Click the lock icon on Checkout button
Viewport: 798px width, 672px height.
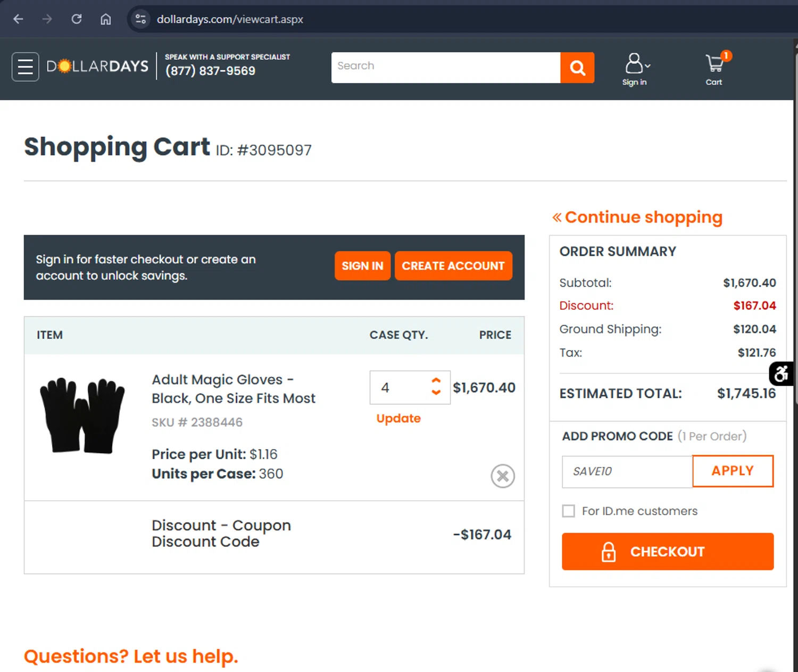(x=609, y=552)
